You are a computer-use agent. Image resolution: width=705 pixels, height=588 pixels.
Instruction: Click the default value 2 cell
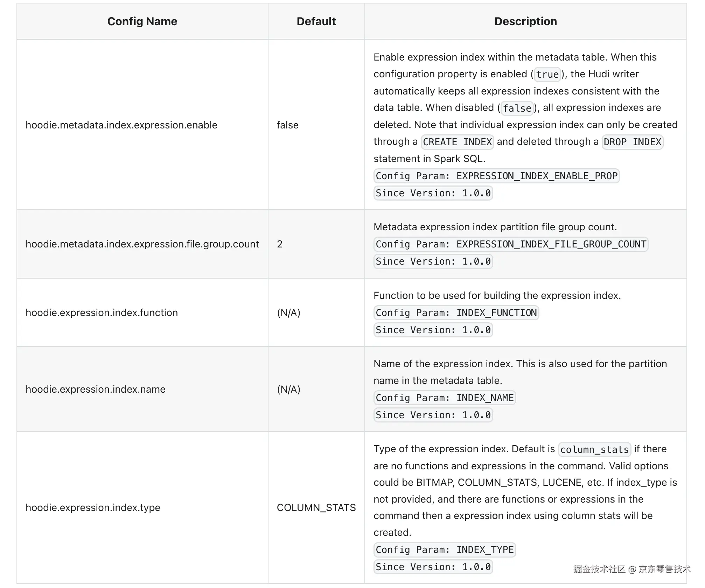pyautogui.click(x=280, y=244)
